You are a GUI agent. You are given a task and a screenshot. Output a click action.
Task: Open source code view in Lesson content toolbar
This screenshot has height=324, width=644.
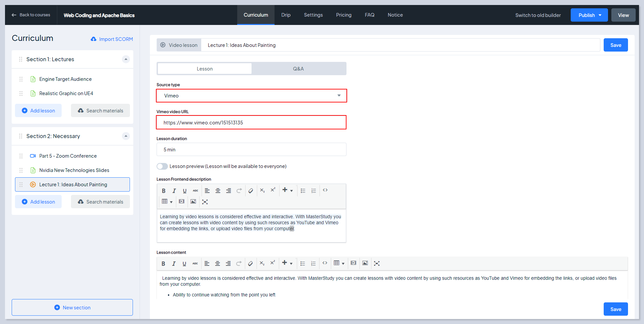click(x=325, y=263)
